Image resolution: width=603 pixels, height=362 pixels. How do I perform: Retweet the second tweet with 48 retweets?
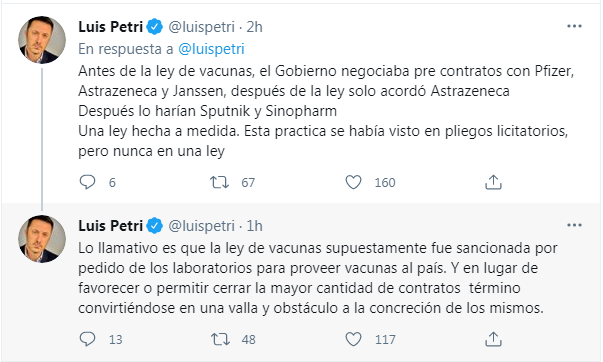(x=220, y=339)
